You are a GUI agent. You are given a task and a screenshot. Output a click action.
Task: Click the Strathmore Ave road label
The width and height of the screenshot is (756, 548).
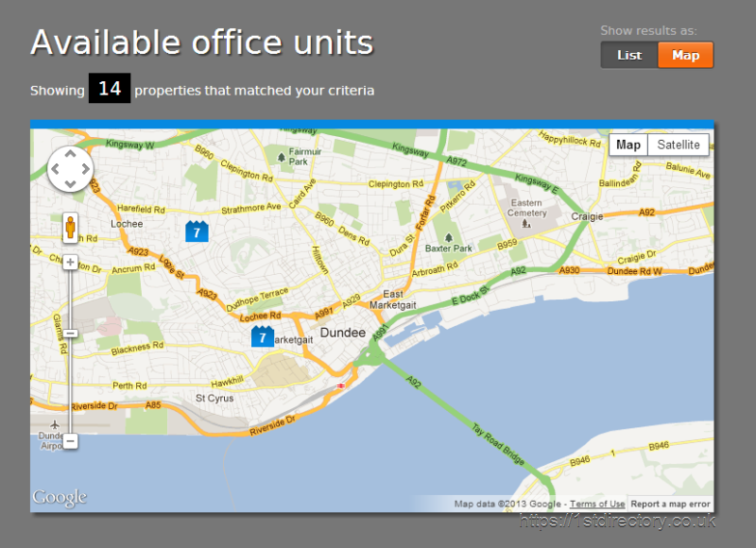coord(250,208)
